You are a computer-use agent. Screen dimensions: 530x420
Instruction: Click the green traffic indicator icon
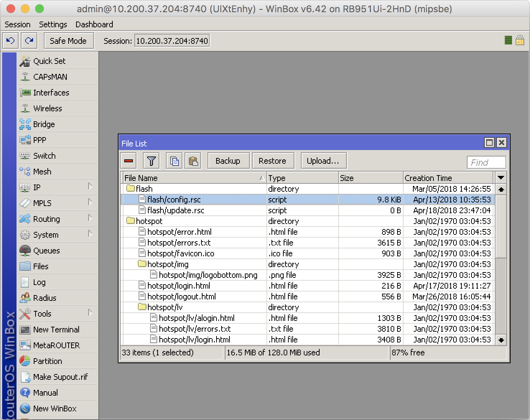(x=508, y=40)
